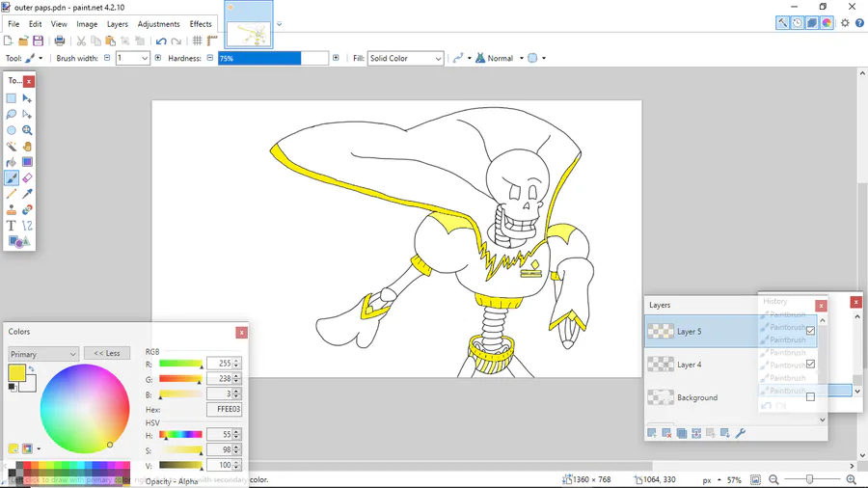Select the Pan hand tool

pos(27,147)
